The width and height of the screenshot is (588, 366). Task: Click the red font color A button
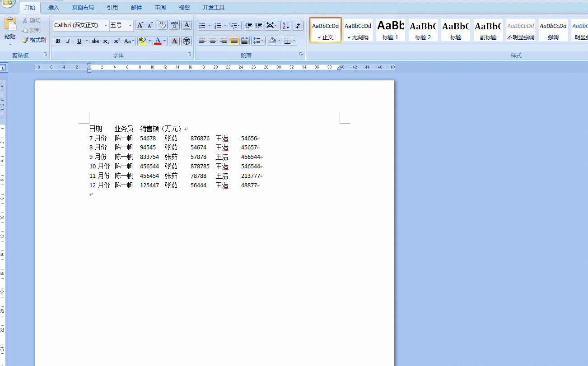click(x=158, y=41)
